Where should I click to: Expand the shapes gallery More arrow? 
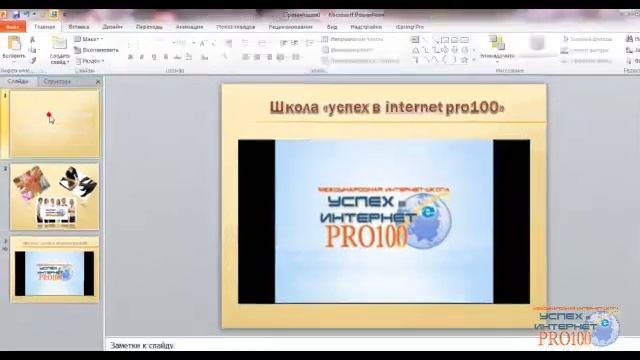(474, 60)
